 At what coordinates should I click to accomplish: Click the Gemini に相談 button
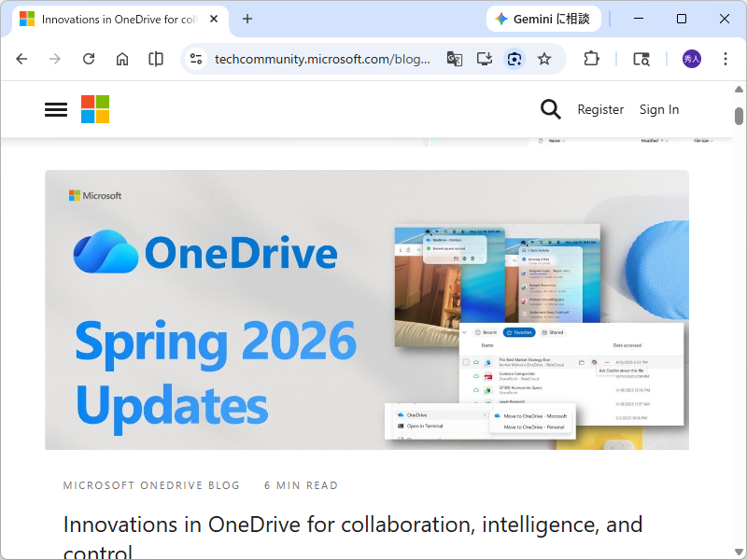tap(543, 19)
